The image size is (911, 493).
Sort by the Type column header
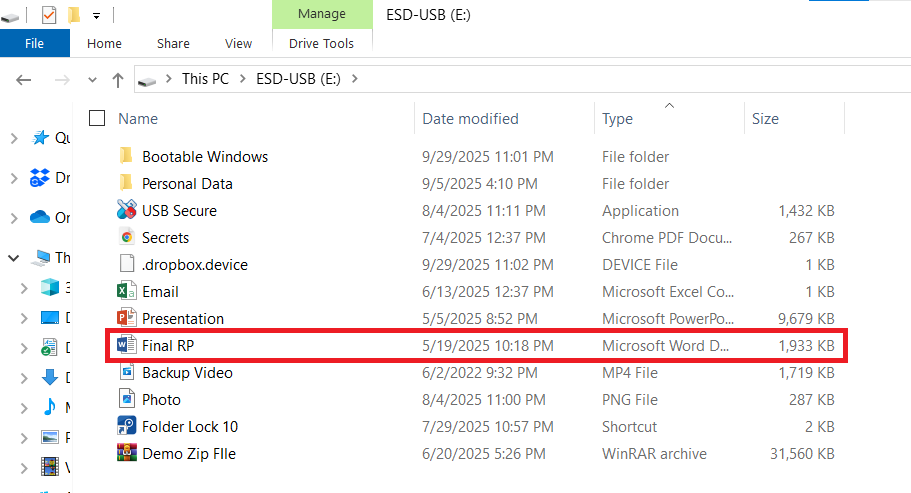click(x=617, y=118)
